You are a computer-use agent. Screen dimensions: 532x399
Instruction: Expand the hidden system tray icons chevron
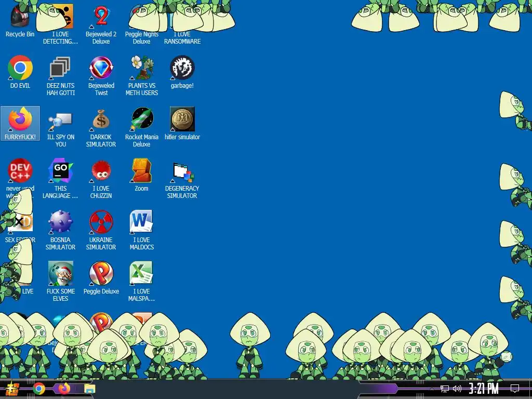click(x=432, y=389)
